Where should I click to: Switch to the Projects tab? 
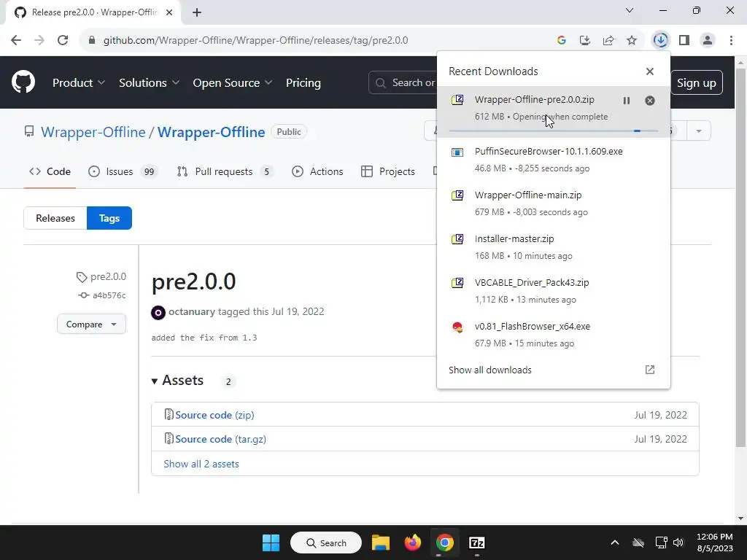tap(388, 171)
